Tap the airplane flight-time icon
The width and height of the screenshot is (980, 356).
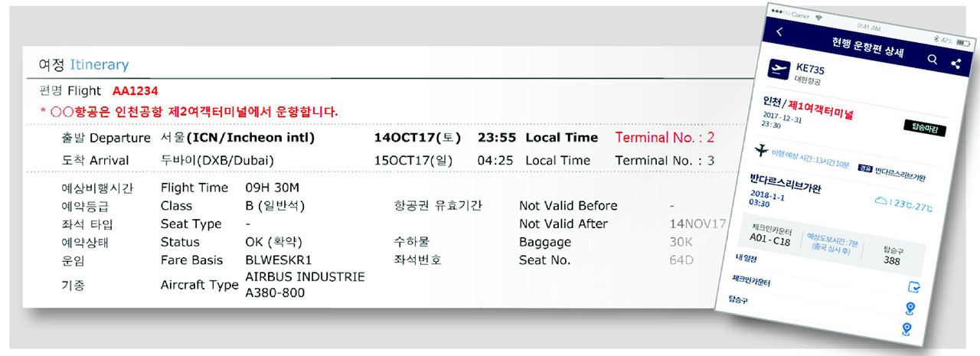click(763, 150)
